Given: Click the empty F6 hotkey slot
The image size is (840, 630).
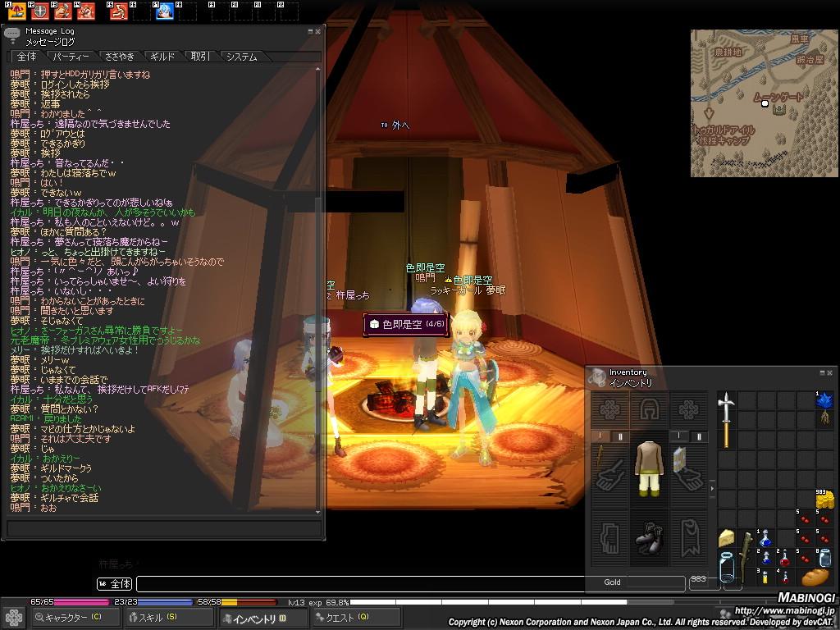Looking at the screenshot, I should [142, 11].
